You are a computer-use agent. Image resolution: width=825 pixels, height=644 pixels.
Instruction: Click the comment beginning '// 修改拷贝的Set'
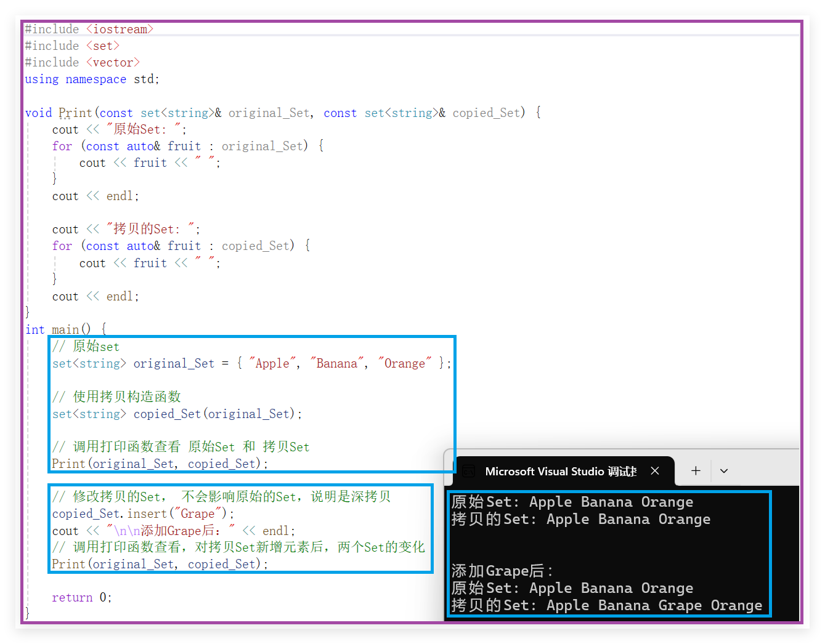(221, 497)
